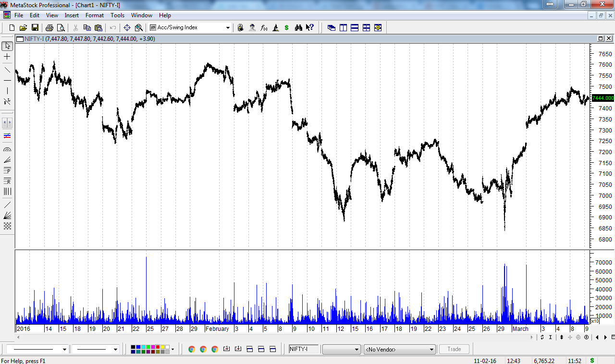This screenshot has width=615, height=364.
Task: Tile windows in a grid icon
Action: pos(366,28)
